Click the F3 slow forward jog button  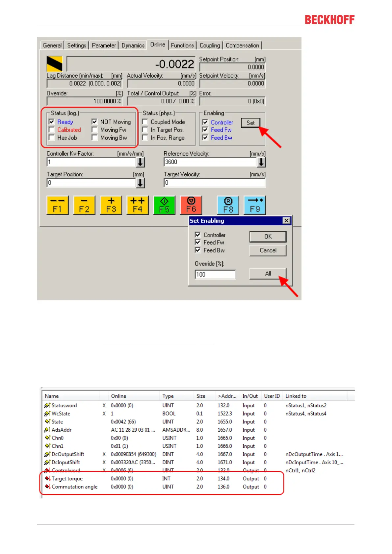click(x=111, y=205)
